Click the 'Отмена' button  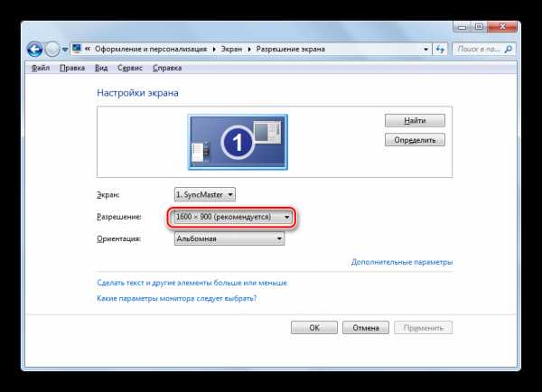[x=366, y=328]
